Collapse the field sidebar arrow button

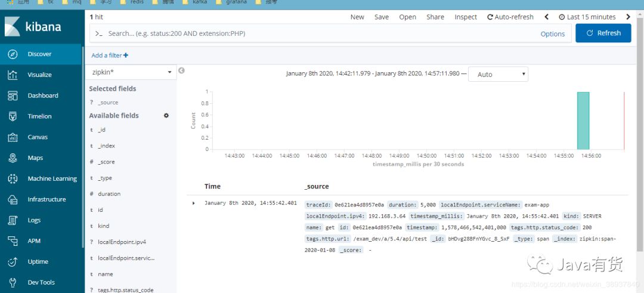click(x=181, y=70)
